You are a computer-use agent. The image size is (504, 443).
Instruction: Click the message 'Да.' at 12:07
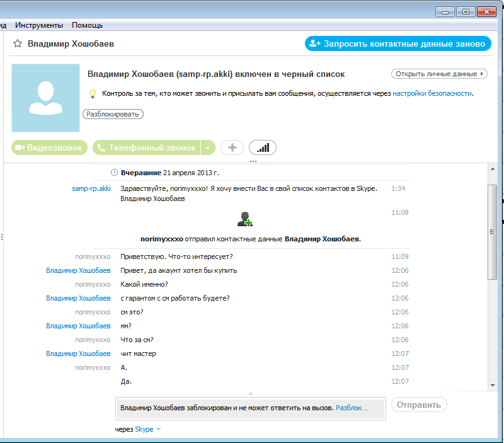[126, 381]
